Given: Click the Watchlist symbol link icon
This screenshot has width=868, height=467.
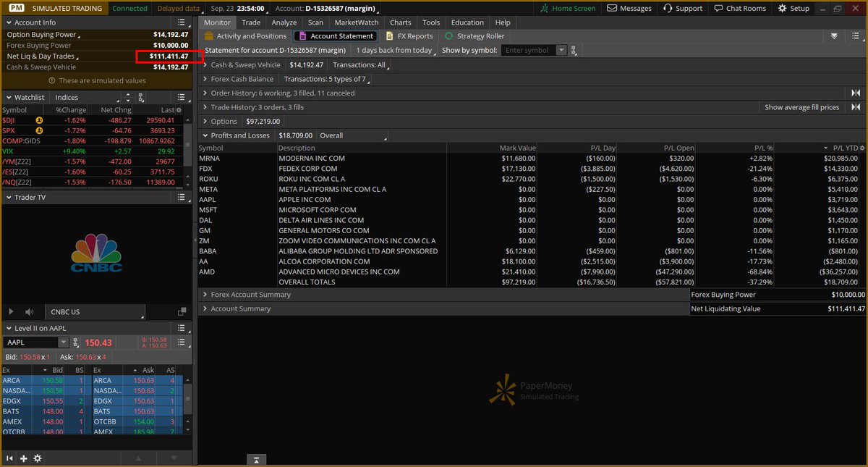Looking at the screenshot, I should 140,97.
